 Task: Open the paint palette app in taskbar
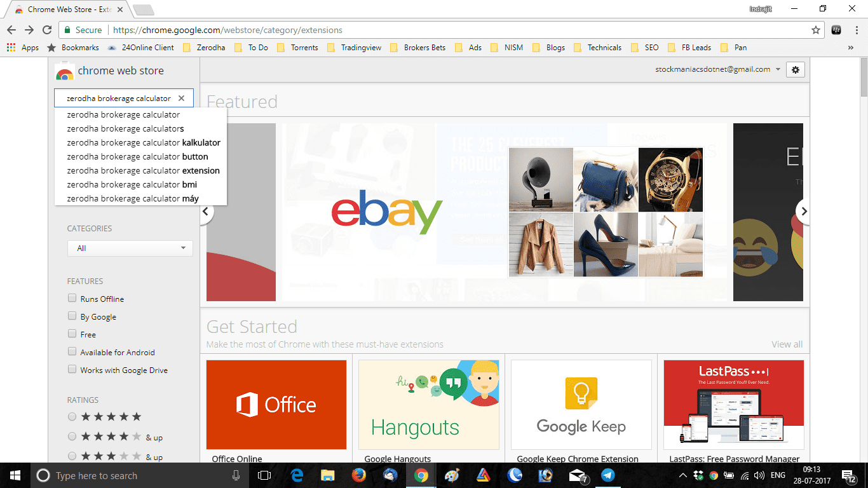(x=452, y=475)
